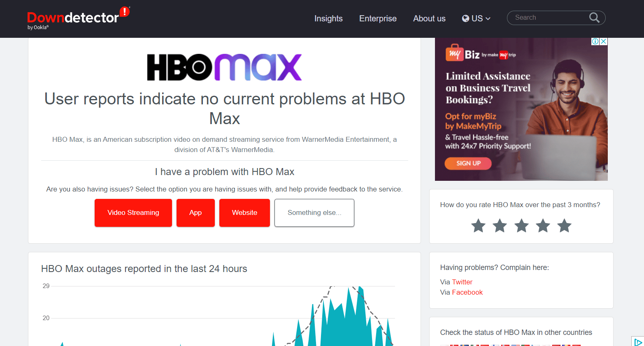
Task: Report a Website problem
Action: tap(244, 213)
